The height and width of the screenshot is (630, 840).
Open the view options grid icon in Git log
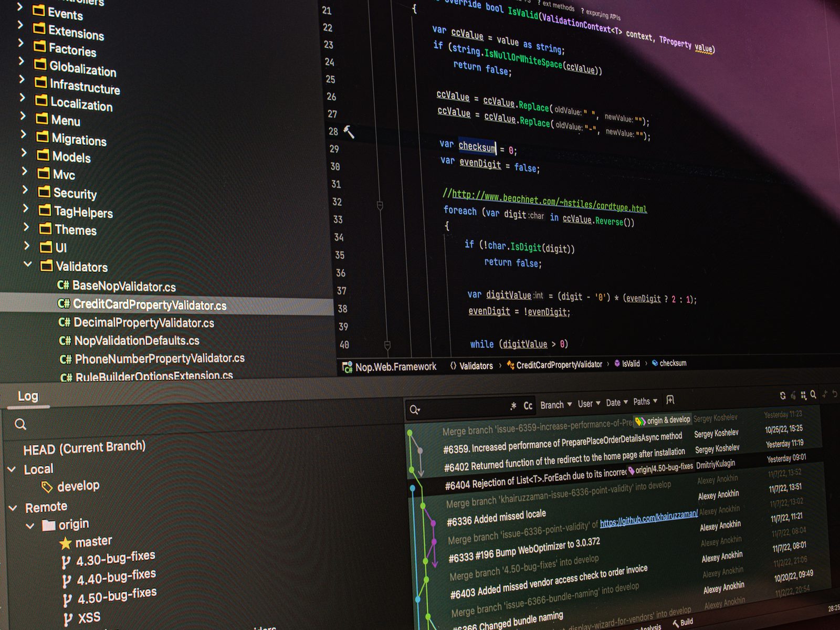click(x=803, y=395)
